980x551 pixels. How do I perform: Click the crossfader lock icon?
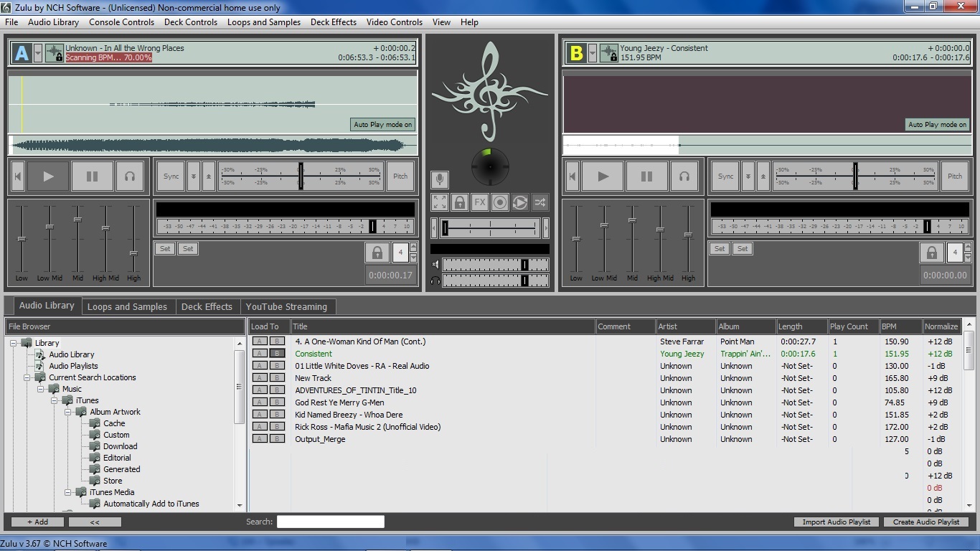pyautogui.click(x=459, y=202)
